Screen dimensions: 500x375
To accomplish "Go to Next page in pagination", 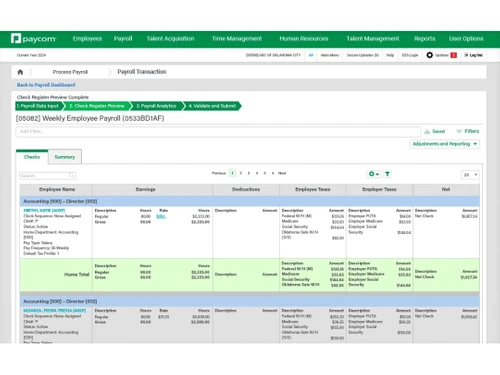I will (x=282, y=173).
